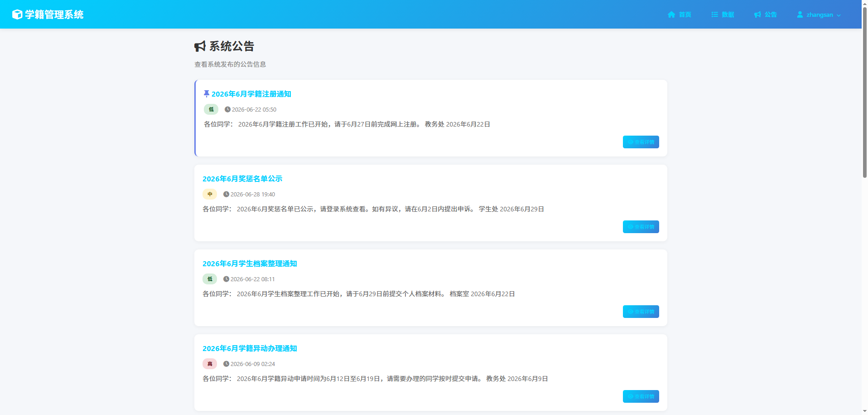Click the 学籍管理系统 brand title
The width and height of the screenshot is (868, 415).
click(54, 15)
